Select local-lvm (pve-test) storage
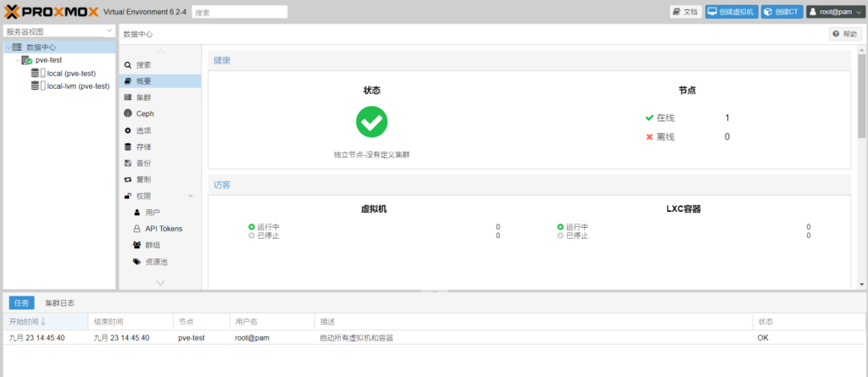 (78, 86)
